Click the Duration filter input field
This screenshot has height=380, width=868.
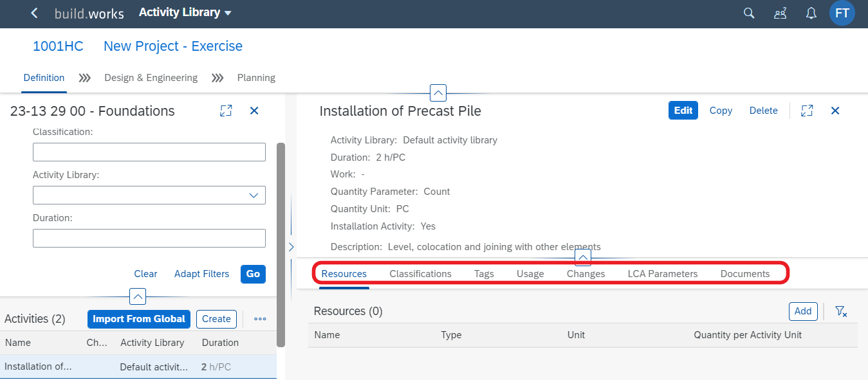(149, 239)
